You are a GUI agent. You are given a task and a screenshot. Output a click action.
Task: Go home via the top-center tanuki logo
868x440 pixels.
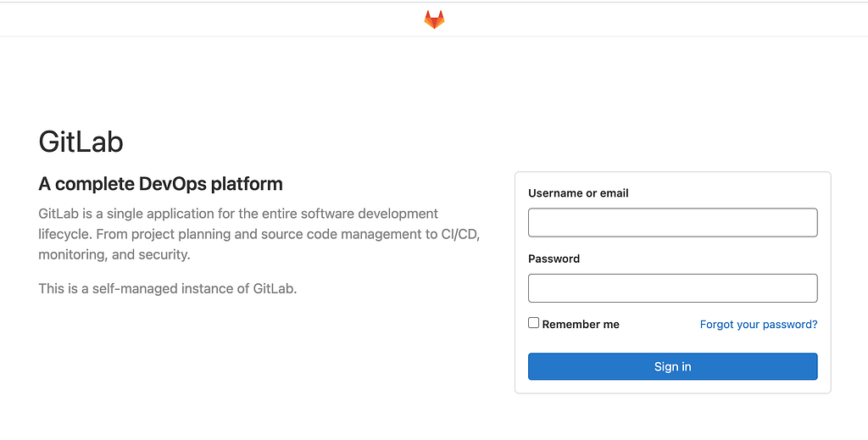(434, 19)
